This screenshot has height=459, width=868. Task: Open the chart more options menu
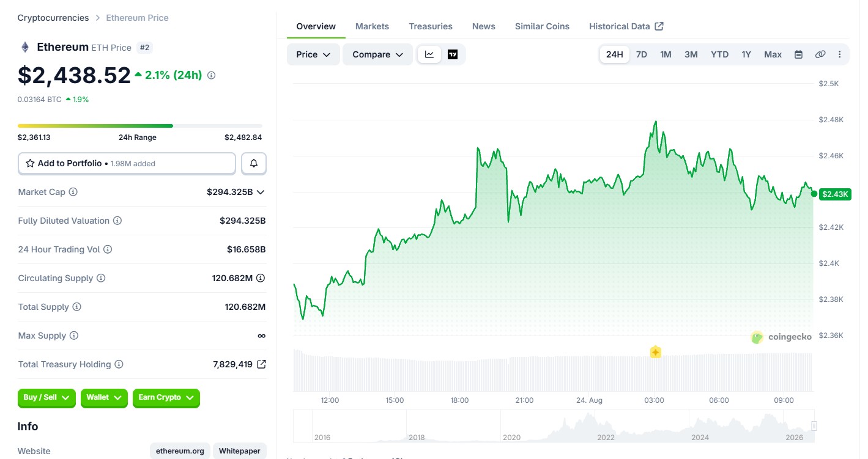(x=840, y=54)
